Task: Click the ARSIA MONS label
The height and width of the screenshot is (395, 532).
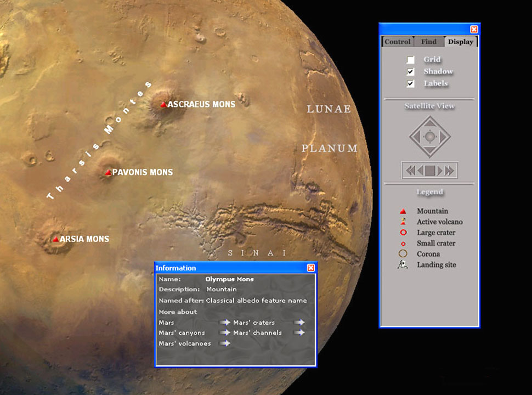Action: [84, 239]
